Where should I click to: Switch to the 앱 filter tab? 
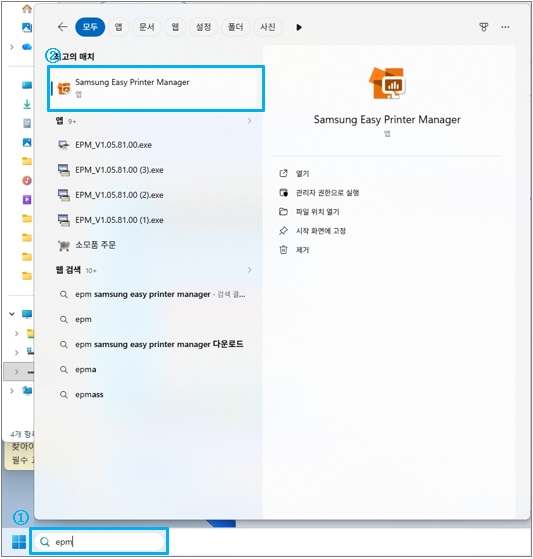[x=119, y=27]
